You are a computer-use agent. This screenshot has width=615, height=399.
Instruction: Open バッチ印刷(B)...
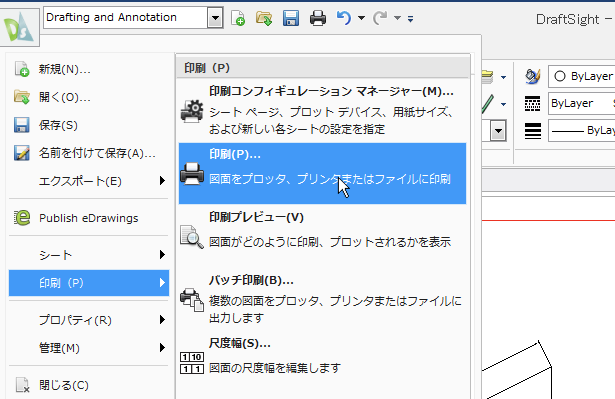pos(322,299)
